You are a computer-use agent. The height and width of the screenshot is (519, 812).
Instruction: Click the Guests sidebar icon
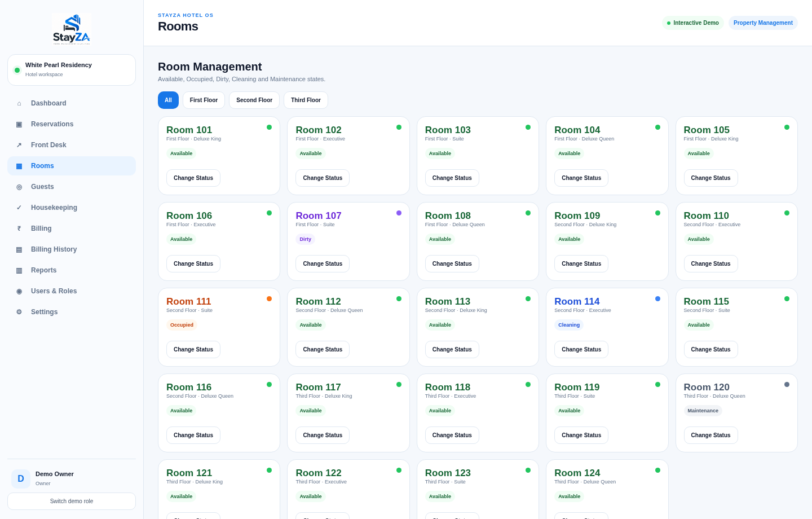point(19,187)
